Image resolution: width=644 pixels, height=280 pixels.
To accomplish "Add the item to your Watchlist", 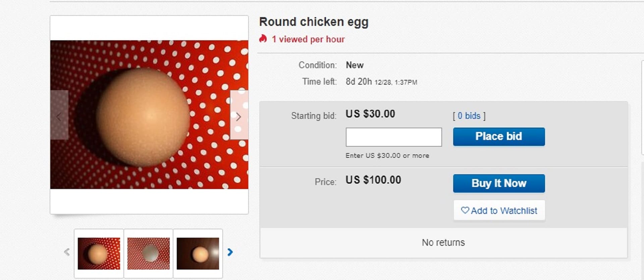I will tap(499, 210).
